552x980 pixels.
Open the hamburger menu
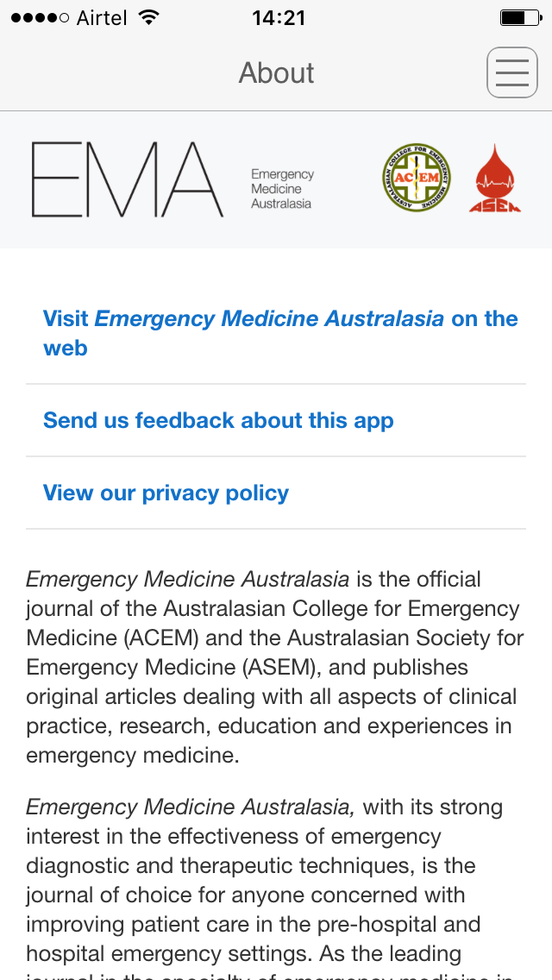[512, 72]
